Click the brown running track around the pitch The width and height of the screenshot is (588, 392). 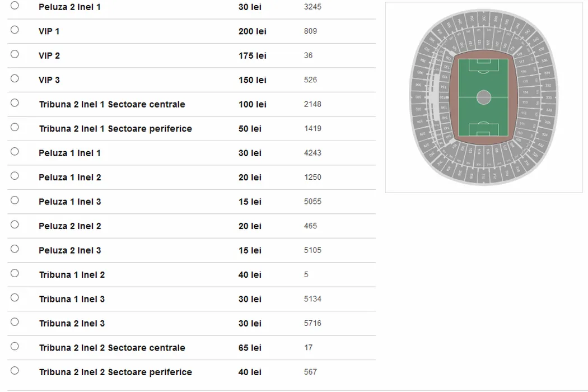pyautogui.click(x=454, y=97)
